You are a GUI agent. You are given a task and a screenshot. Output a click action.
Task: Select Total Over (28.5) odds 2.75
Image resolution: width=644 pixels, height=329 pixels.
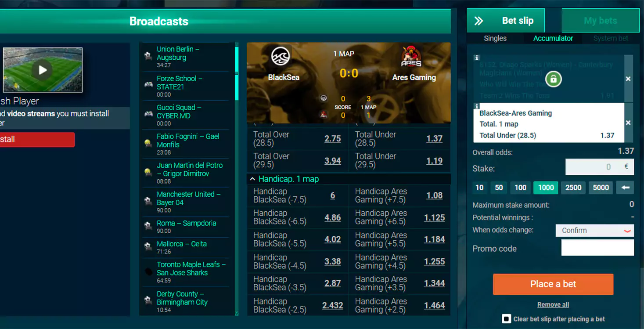click(332, 139)
